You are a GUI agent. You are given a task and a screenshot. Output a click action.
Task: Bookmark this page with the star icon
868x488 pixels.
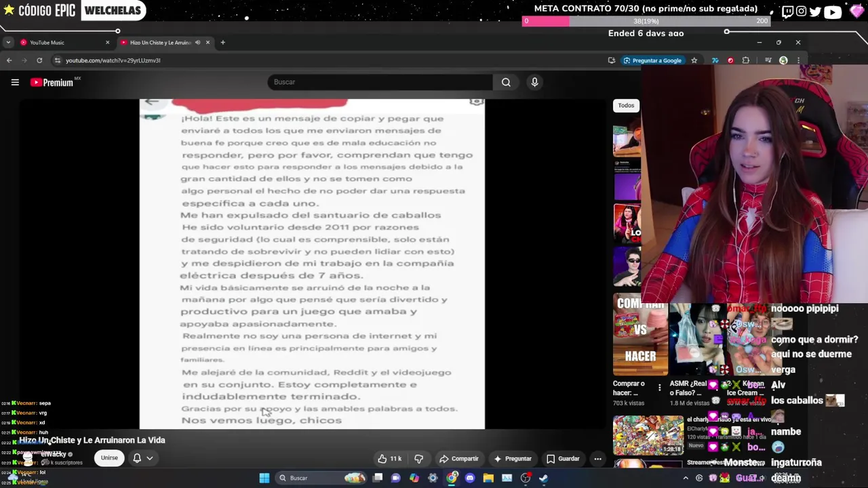tap(694, 60)
